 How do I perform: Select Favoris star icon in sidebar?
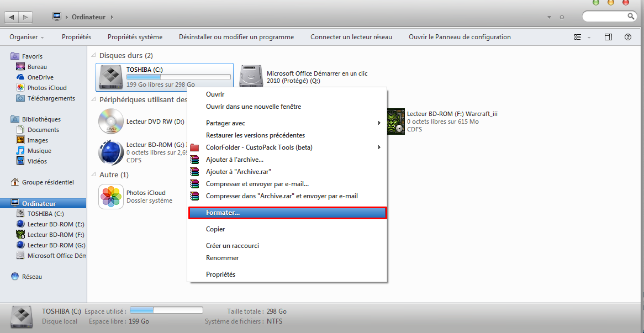(x=15, y=56)
